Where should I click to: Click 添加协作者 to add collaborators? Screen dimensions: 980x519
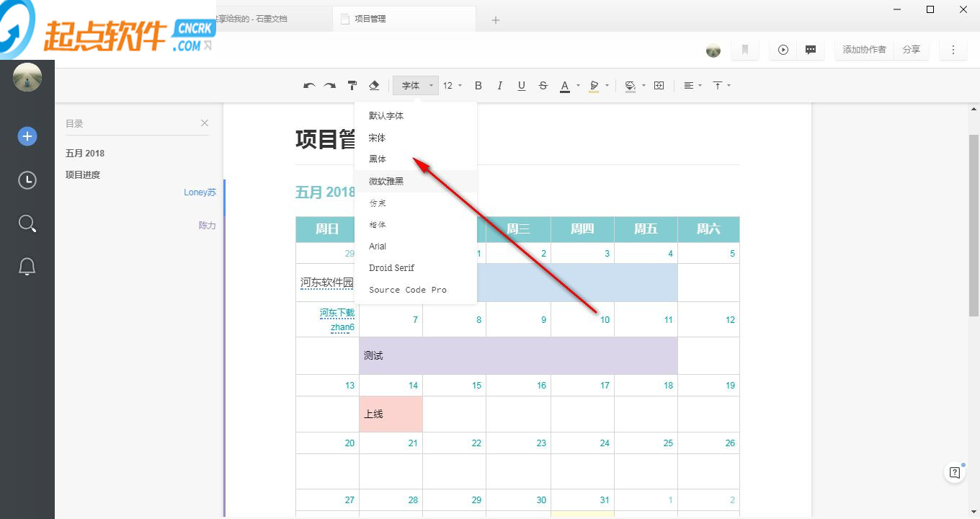tap(865, 50)
